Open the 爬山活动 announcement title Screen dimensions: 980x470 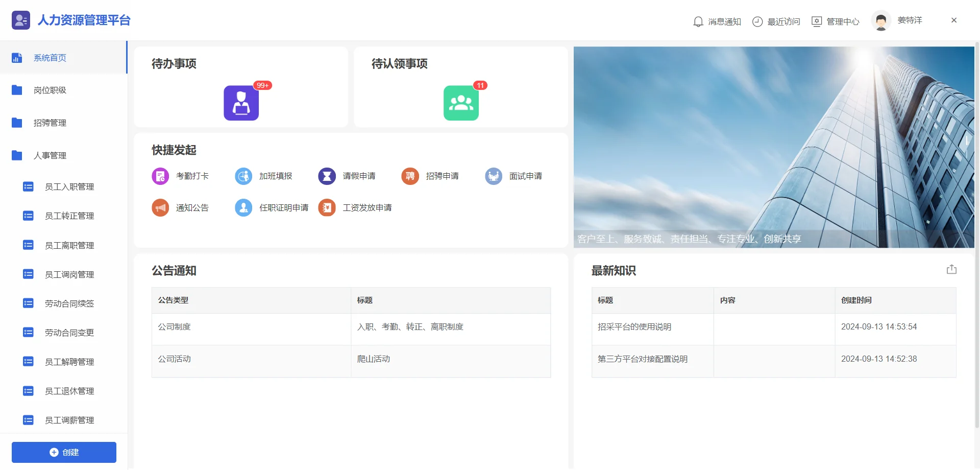pos(374,359)
